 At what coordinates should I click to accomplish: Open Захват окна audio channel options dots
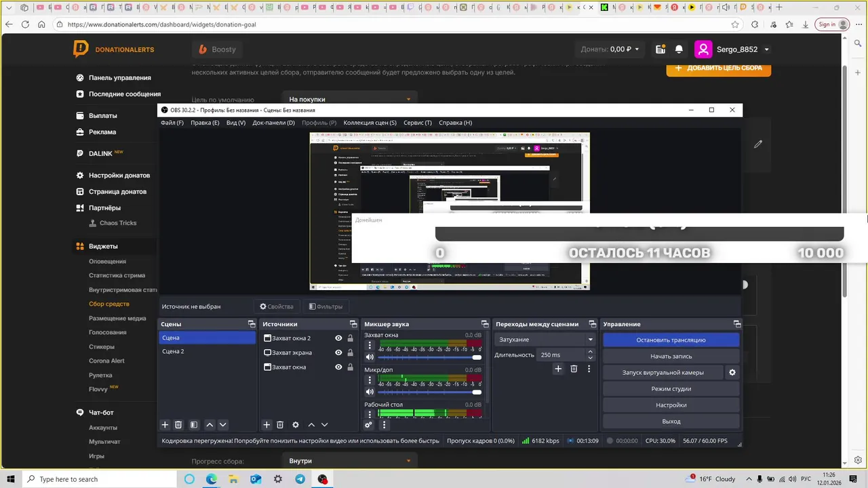pyautogui.click(x=370, y=346)
